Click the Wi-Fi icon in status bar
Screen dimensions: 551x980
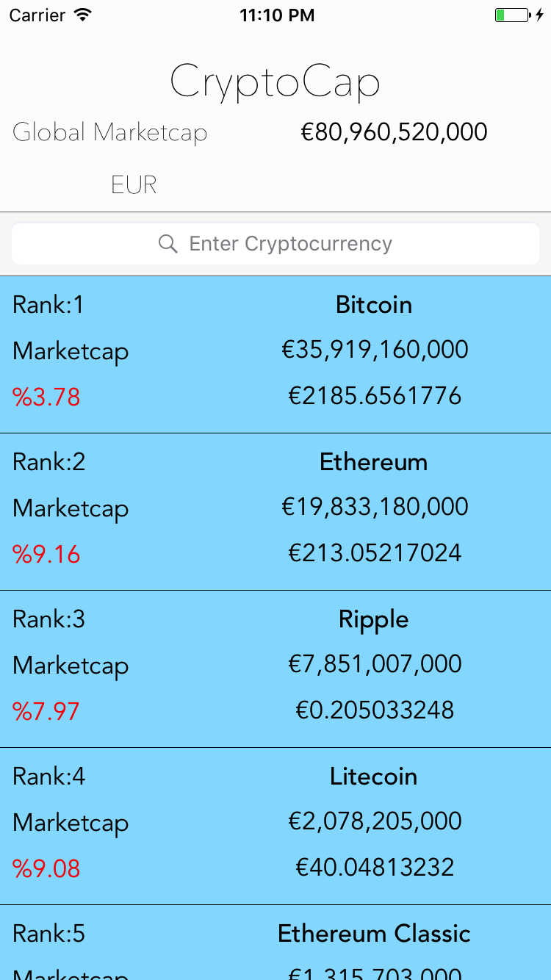83,15
